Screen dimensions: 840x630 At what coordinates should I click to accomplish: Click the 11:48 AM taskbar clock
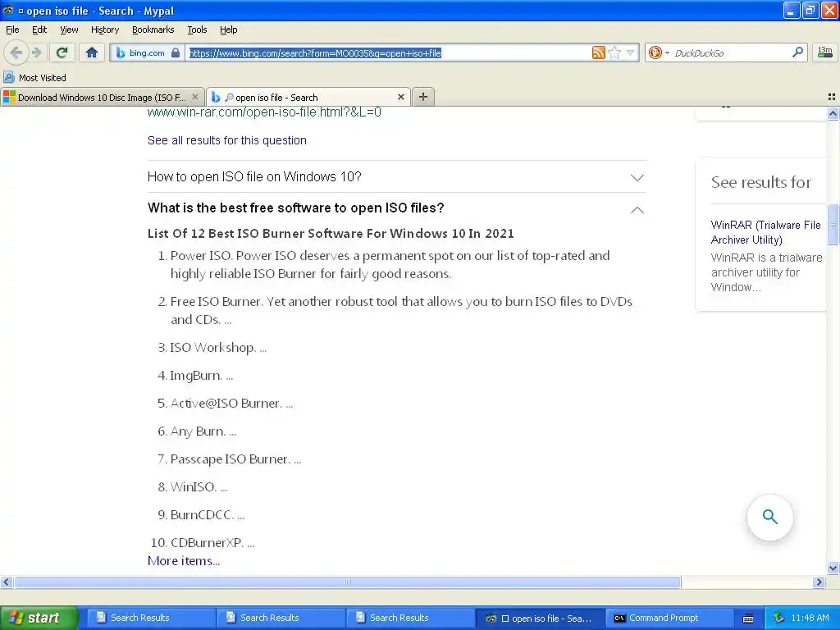coord(810,618)
